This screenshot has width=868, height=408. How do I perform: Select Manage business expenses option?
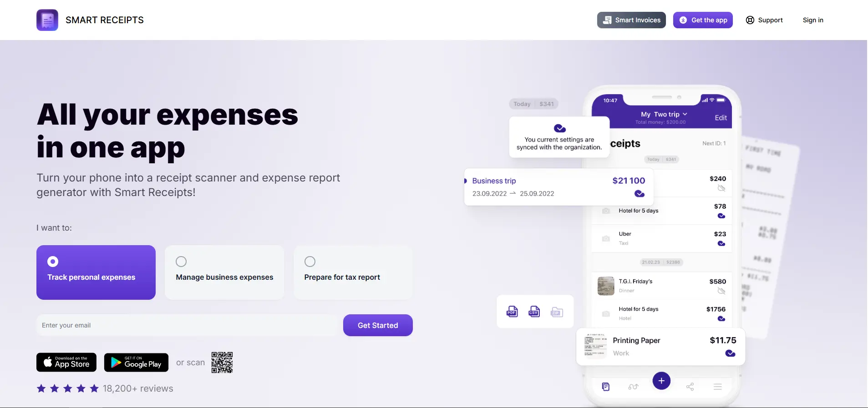click(x=224, y=272)
